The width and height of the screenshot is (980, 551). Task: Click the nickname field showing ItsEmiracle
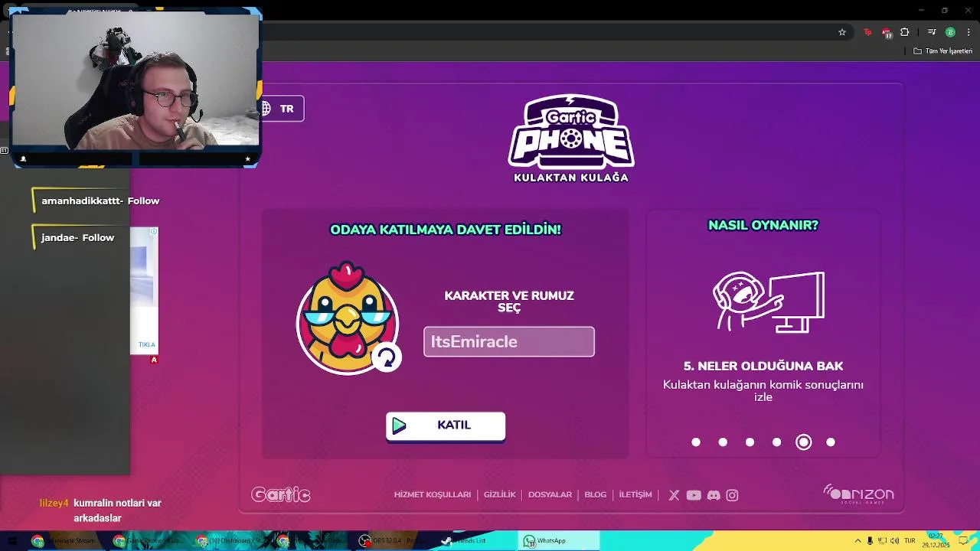click(509, 341)
